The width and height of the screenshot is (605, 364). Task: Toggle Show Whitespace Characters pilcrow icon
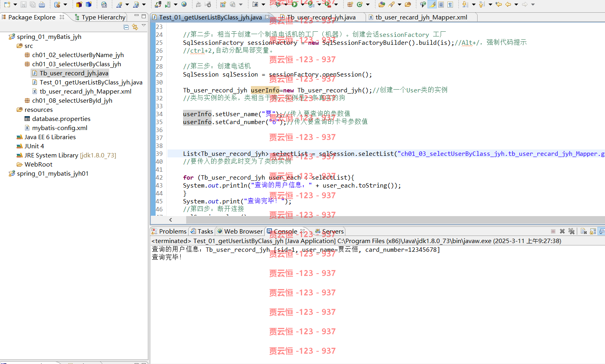pyautogui.click(x=450, y=4)
